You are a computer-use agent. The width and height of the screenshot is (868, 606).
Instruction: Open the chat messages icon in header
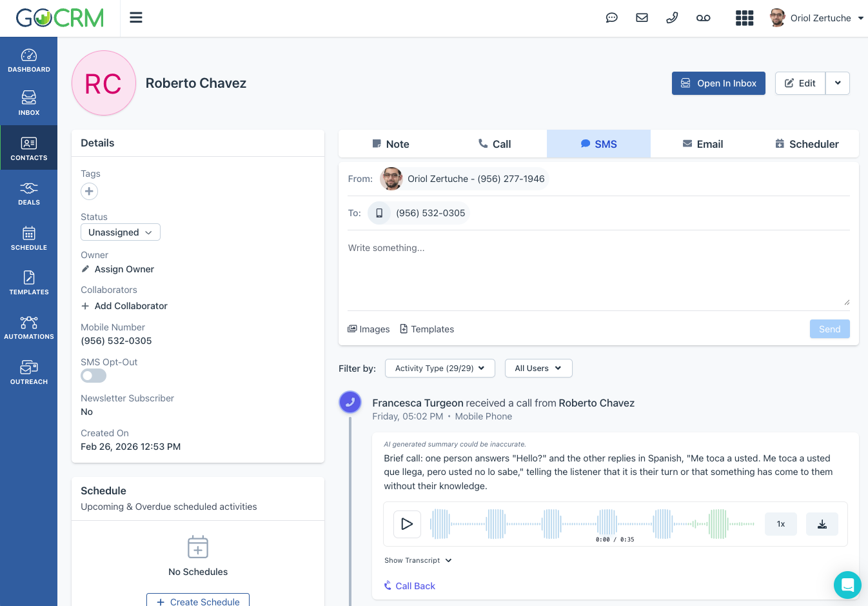tap(611, 18)
